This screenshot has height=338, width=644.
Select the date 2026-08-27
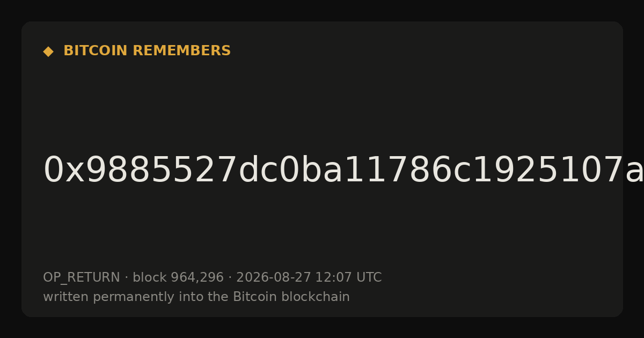pyautogui.click(x=274, y=278)
